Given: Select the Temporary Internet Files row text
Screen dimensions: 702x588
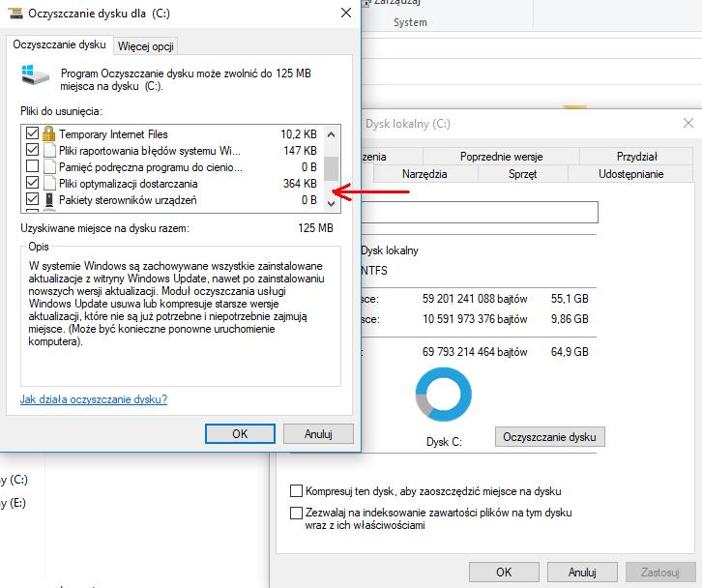Looking at the screenshot, I should click(x=113, y=133).
